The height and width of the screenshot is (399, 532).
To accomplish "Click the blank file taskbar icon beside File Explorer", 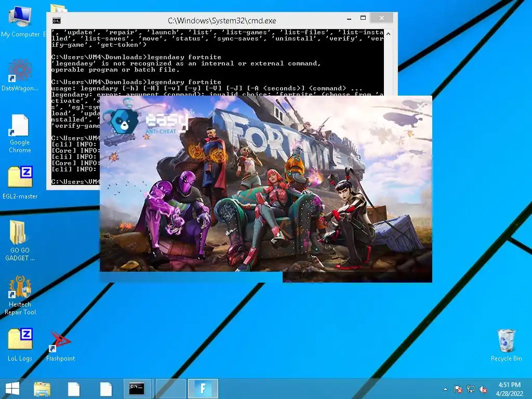I will coord(74,389).
